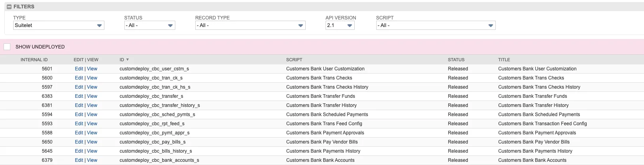
Task: Open the Script filter dropdown
Action: coord(436,25)
